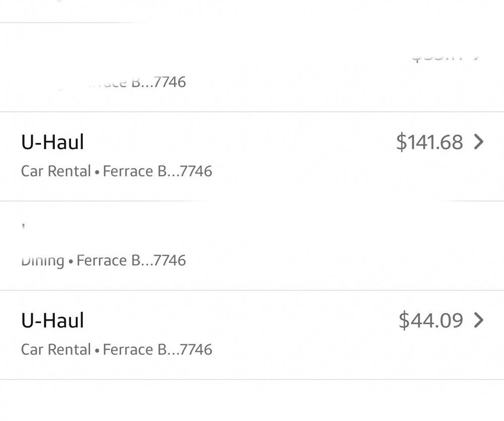This screenshot has width=504, height=421.
Task: Tap the partially visible chevron in top row
Action: (476, 56)
